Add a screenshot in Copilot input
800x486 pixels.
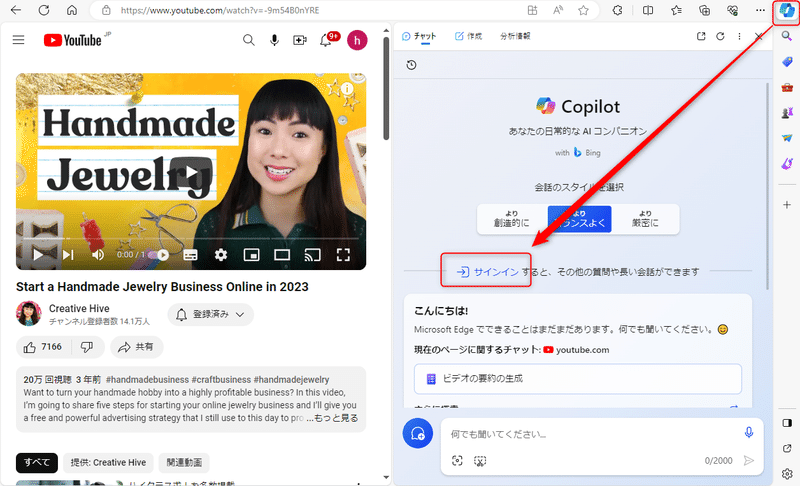(x=480, y=461)
